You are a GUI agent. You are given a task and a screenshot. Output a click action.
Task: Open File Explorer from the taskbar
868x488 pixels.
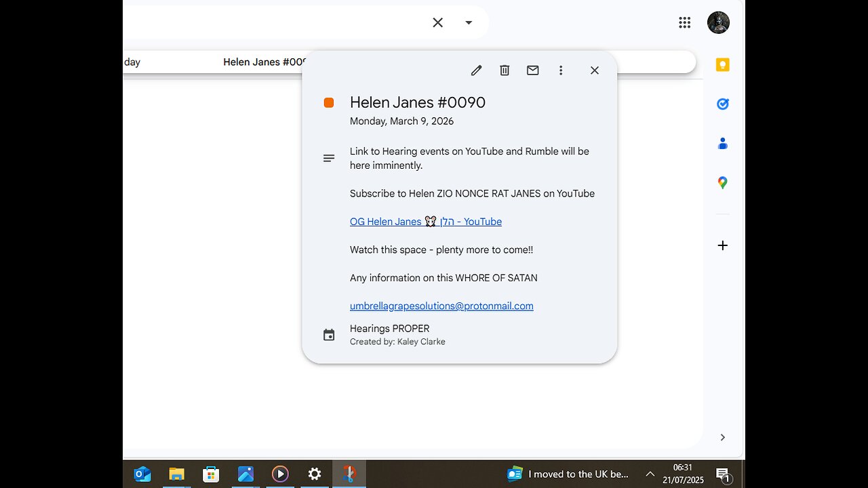point(176,474)
